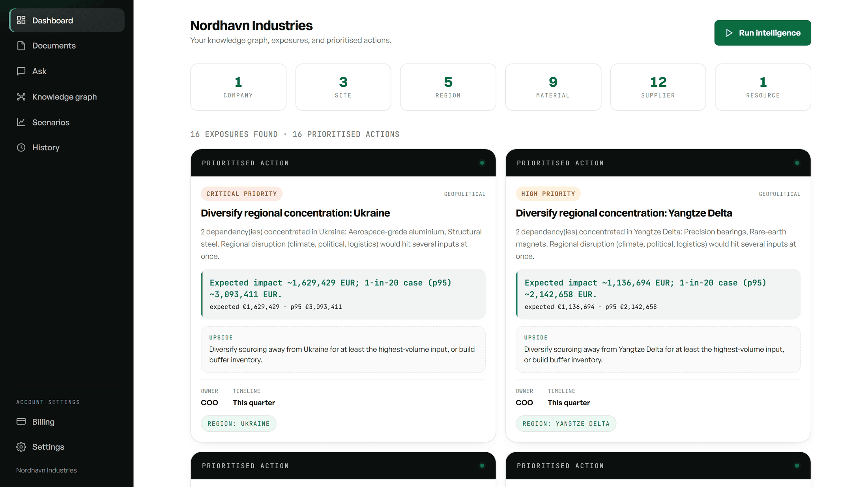Click the Region: Ukraine tag
868x487 pixels.
[x=239, y=423]
